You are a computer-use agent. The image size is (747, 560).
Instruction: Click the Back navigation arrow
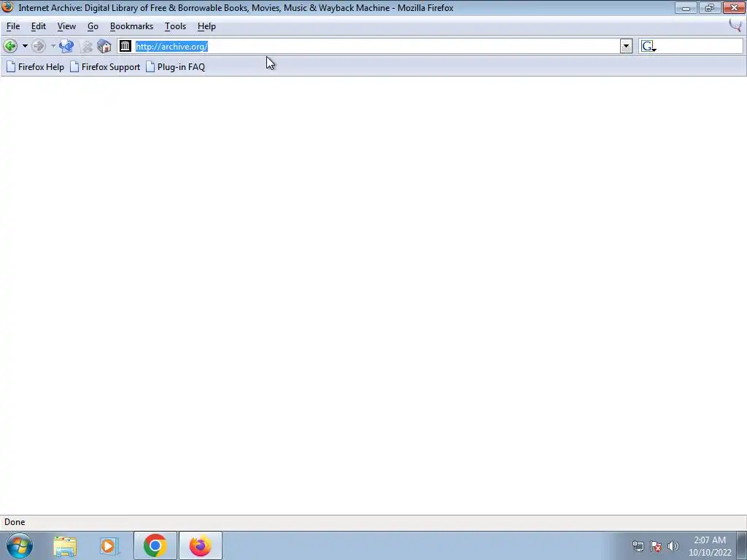point(10,46)
